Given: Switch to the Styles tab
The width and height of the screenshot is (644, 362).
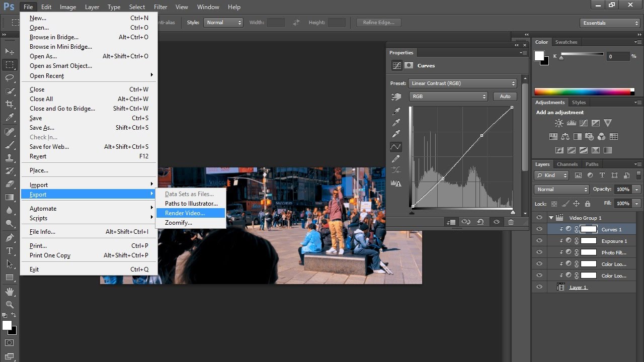Looking at the screenshot, I should (x=579, y=103).
